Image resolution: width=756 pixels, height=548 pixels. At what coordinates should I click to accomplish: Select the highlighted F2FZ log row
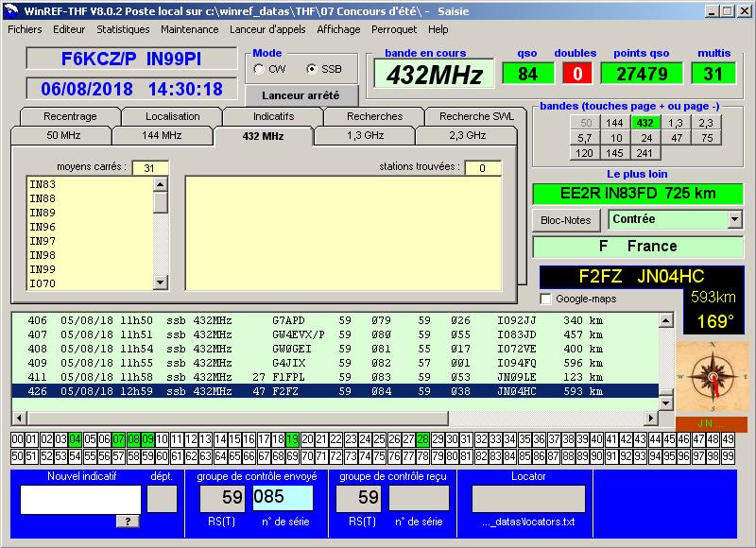(335, 391)
